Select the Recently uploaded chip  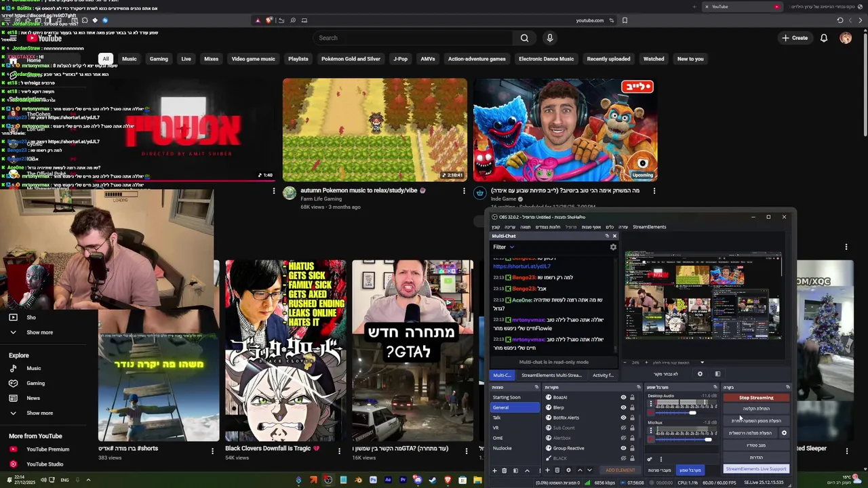tap(608, 59)
